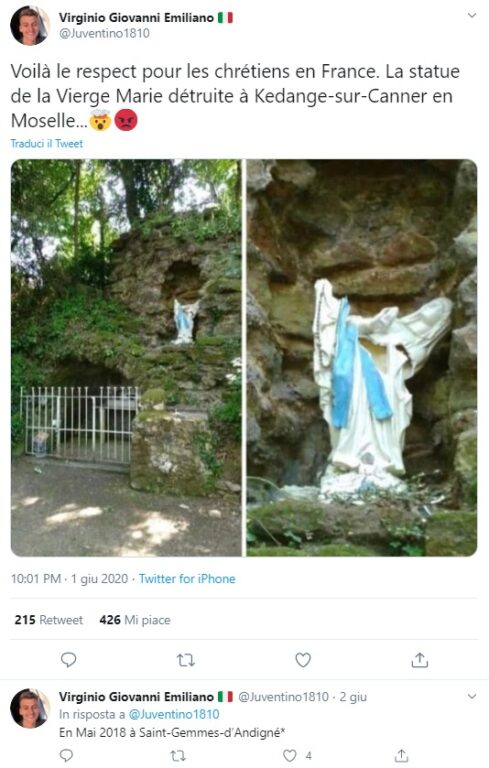Like the main tweet with heart icon

pyautogui.click(x=303, y=660)
